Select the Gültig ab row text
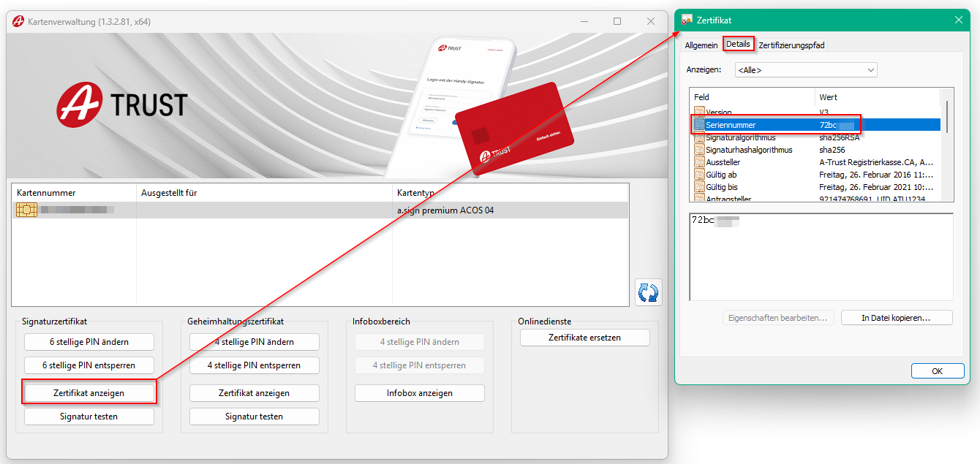 pyautogui.click(x=721, y=175)
